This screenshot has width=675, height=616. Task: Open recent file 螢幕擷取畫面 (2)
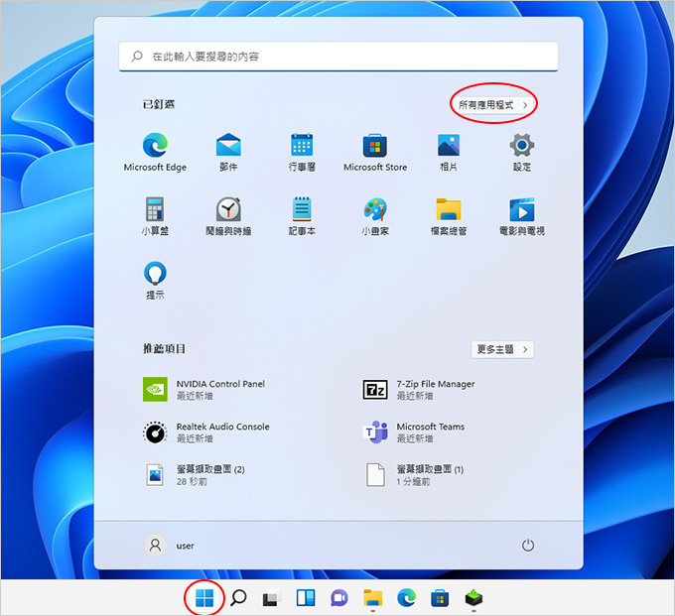pyautogui.click(x=194, y=475)
